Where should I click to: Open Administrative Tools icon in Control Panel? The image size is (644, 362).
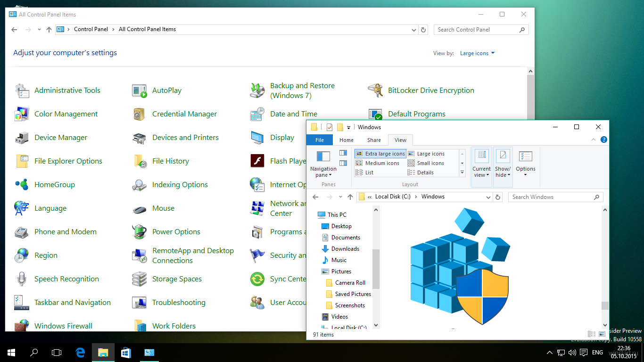[x=22, y=90]
